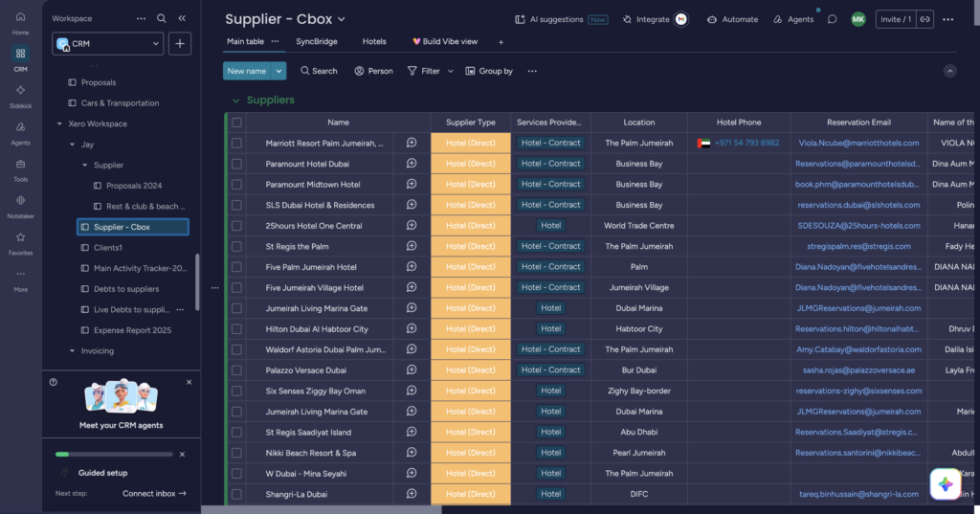This screenshot has width=980, height=514.
Task: Click Invite / 1 button
Action: click(x=896, y=19)
